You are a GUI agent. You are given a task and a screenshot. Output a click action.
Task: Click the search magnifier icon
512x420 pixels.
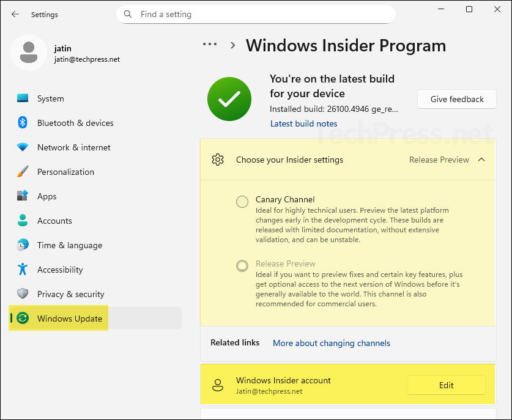(128, 14)
